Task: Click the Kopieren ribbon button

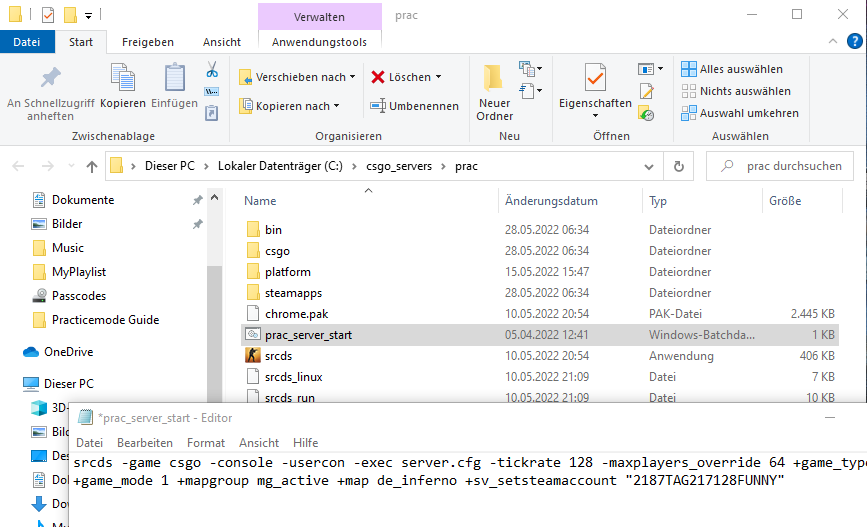Action: click(123, 86)
